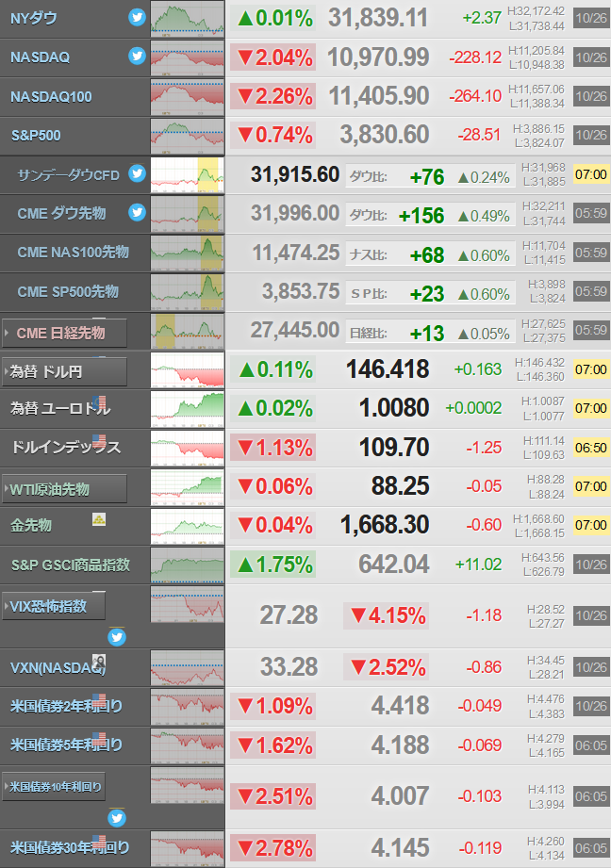The height and width of the screenshot is (868, 611).
Task: Click the Twitter icon below 米国債券10年利回り
Action: tap(117, 818)
